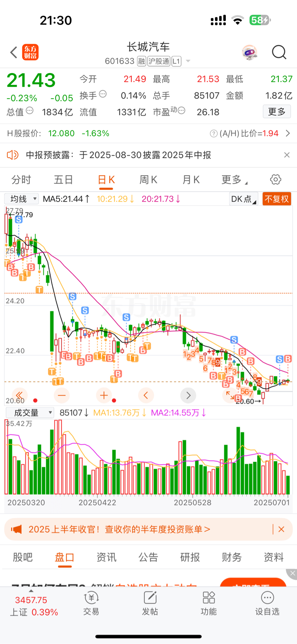Switch to 五日 chart tab
Viewport: 297px width, 644px height.
tap(63, 180)
